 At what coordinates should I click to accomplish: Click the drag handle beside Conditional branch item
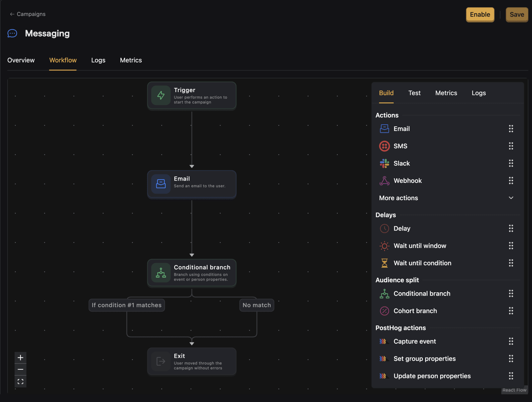[511, 294]
